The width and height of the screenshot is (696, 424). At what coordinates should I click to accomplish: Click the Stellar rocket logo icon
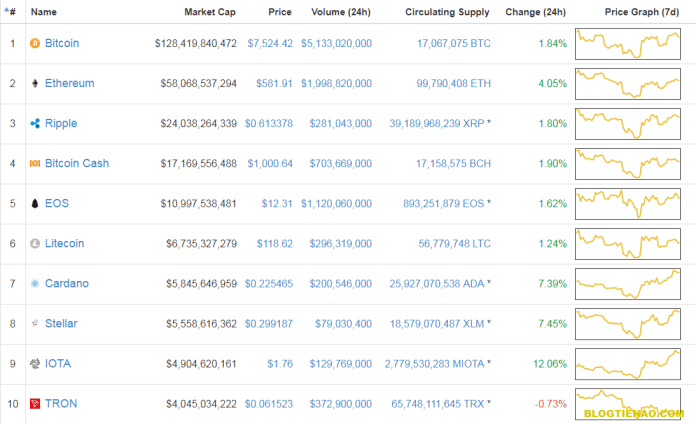(x=35, y=323)
